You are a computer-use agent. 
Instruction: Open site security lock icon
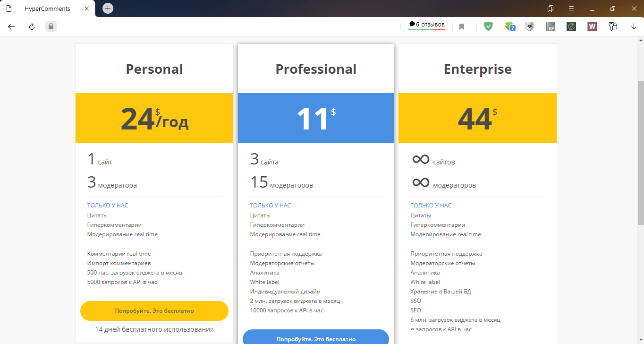pyautogui.click(x=51, y=26)
